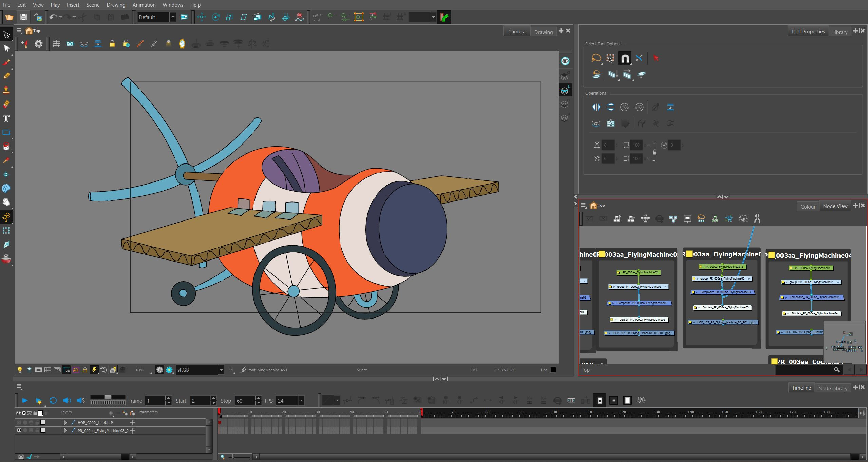This screenshot has height=462, width=868.
Task: Click the Flip Vertical operation
Action: 610,107
